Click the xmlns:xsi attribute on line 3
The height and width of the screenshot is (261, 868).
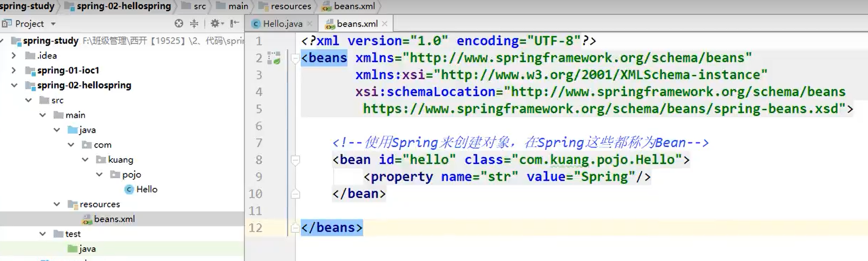[394, 75]
